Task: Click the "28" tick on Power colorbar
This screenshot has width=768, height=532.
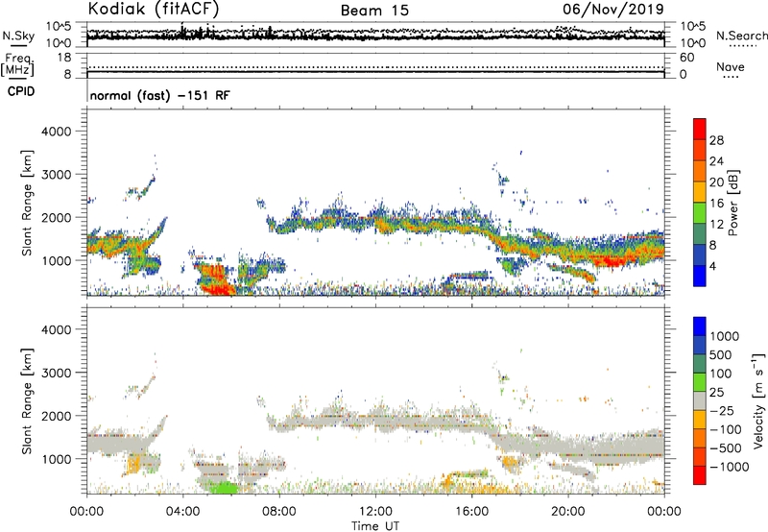Action: pos(716,140)
